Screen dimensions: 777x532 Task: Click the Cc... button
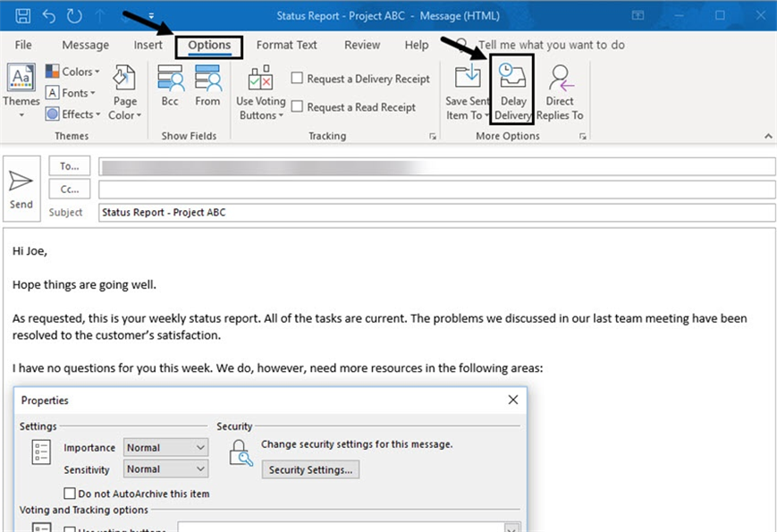click(x=70, y=190)
